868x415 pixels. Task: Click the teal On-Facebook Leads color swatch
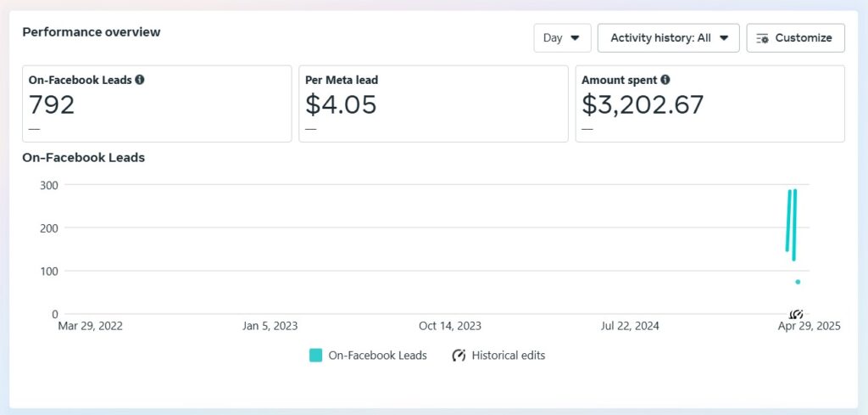coord(315,356)
